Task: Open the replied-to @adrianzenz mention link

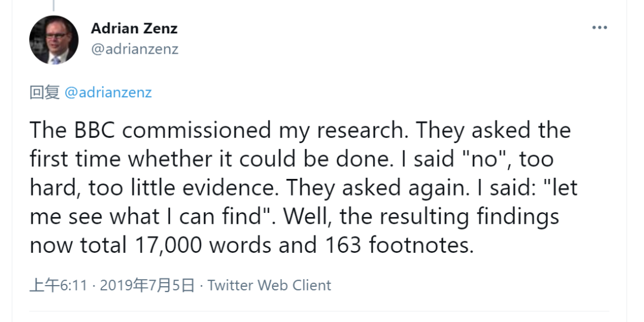Action: pos(107,92)
